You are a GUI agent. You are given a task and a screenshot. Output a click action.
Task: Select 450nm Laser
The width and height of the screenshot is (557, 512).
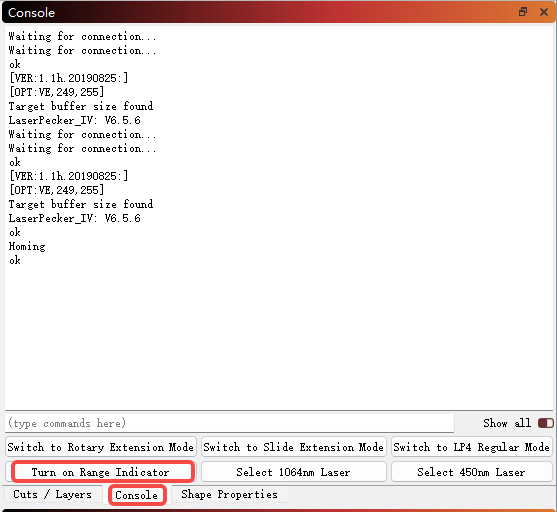(471, 472)
